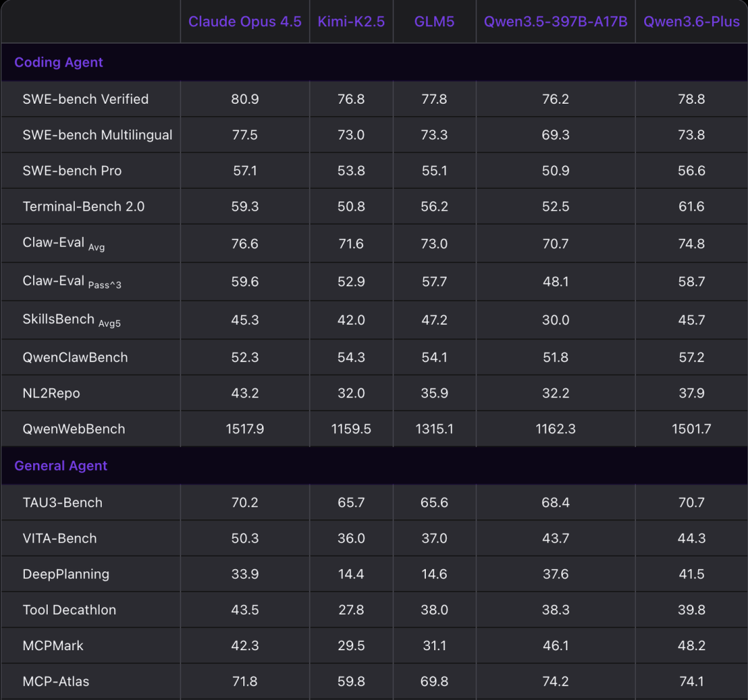
Task: Click the 1501.7 QwenWebBench score
Action: pos(691,429)
